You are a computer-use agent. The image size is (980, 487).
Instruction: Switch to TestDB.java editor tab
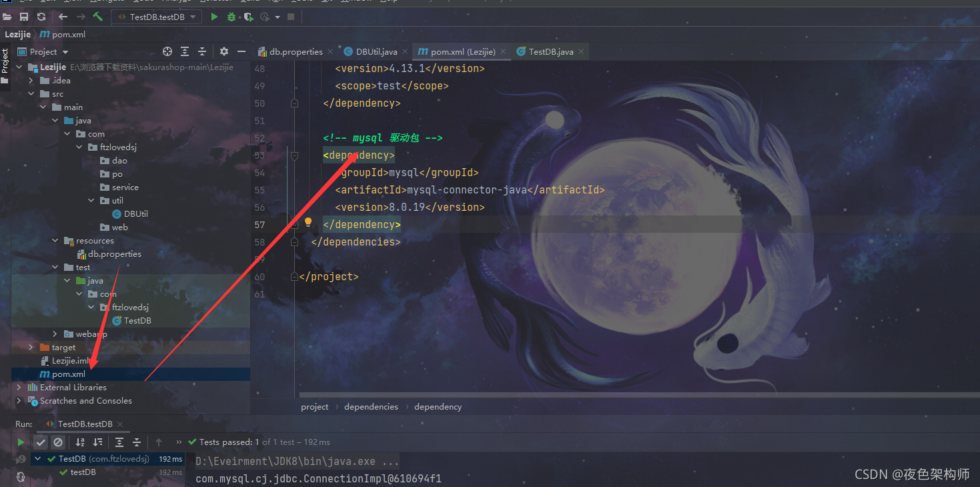[550, 51]
